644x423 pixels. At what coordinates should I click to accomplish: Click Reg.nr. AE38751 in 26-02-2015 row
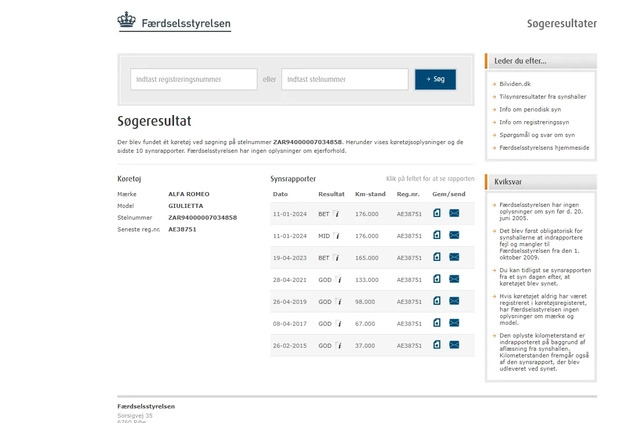tap(409, 346)
